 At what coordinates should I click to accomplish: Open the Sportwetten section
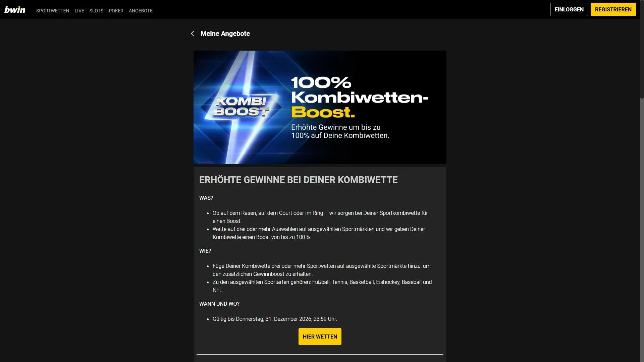tap(52, 11)
